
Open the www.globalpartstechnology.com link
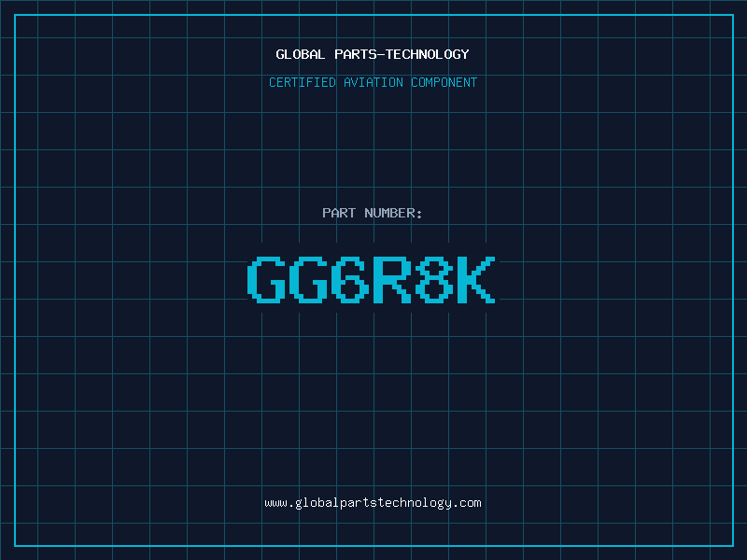point(373,503)
